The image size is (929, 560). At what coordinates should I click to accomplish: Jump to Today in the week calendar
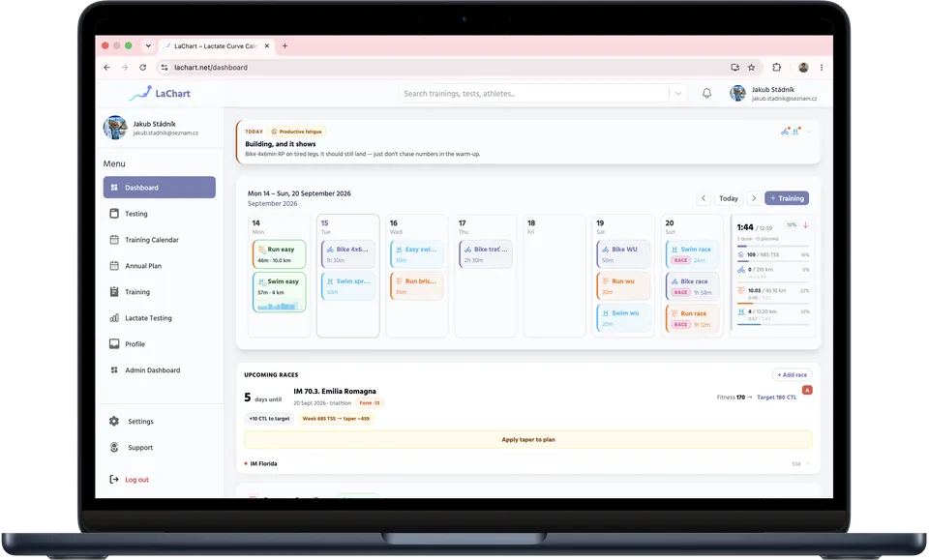(x=728, y=198)
